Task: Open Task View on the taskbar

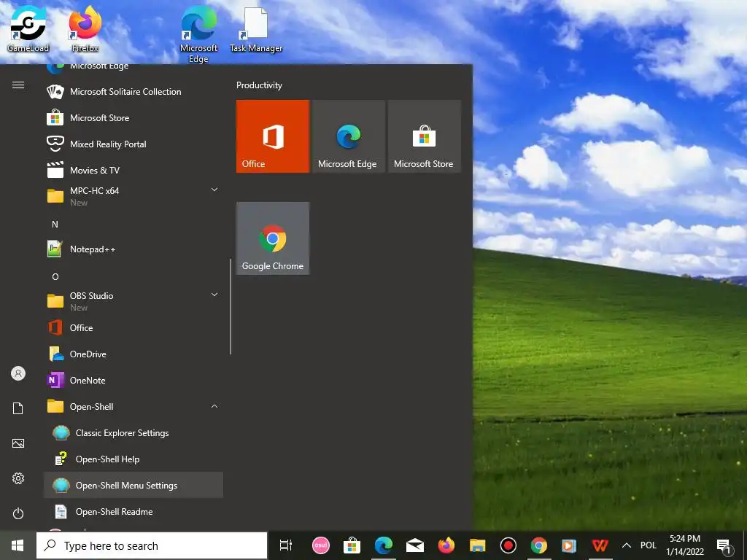Action: coord(286,545)
